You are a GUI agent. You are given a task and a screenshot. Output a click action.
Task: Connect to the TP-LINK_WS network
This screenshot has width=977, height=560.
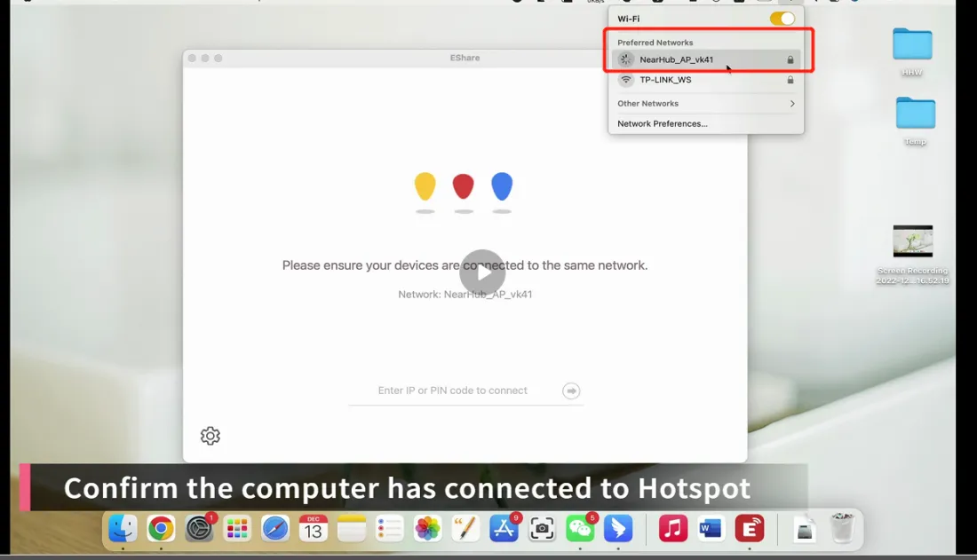pyautogui.click(x=706, y=80)
